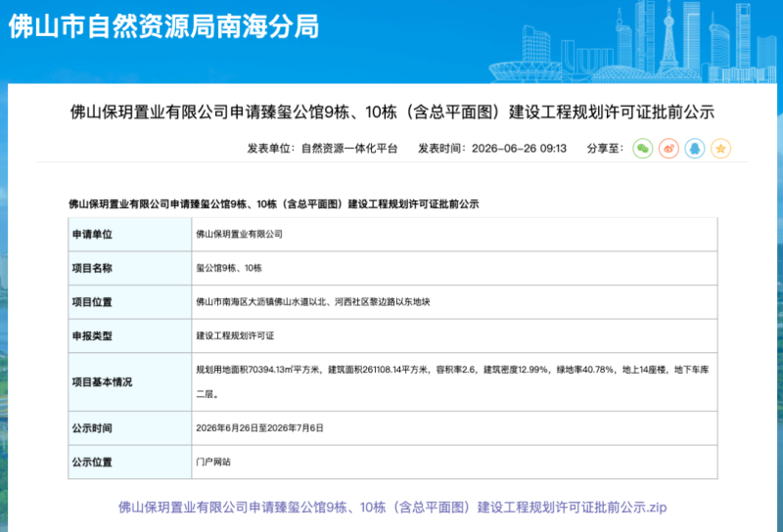Share the notice to WeChat

coord(643,149)
